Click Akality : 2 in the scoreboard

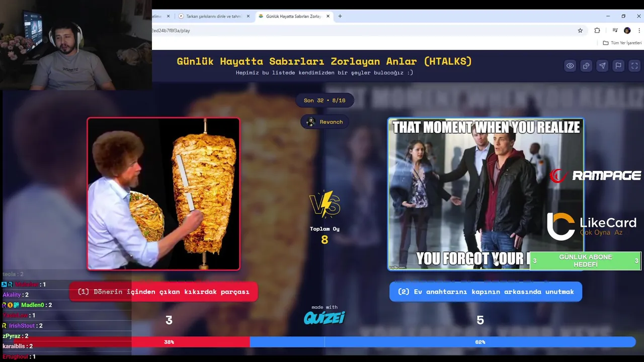coord(16,295)
